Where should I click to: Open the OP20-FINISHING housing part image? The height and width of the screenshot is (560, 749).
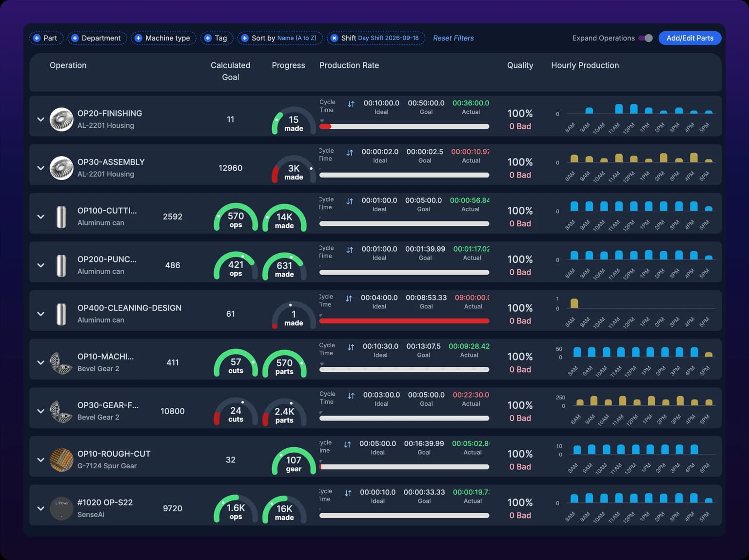(61, 119)
